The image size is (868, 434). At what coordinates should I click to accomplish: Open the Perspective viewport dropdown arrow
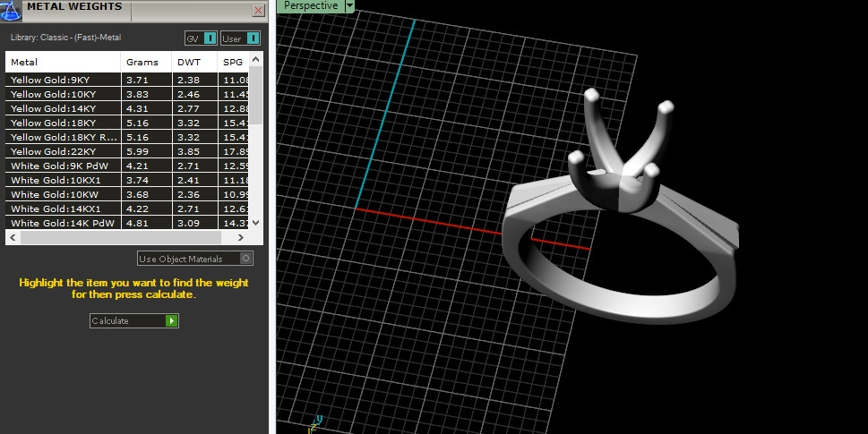pyautogui.click(x=349, y=5)
